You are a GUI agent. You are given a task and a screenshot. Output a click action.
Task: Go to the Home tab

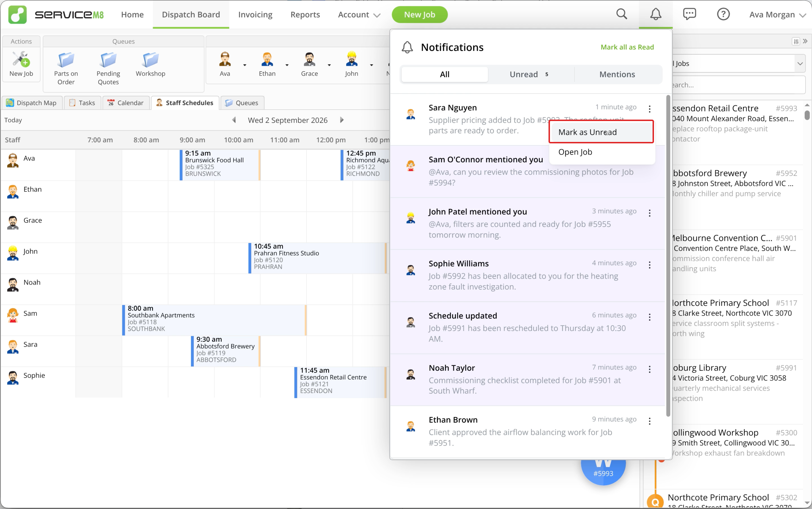click(x=132, y=15)
